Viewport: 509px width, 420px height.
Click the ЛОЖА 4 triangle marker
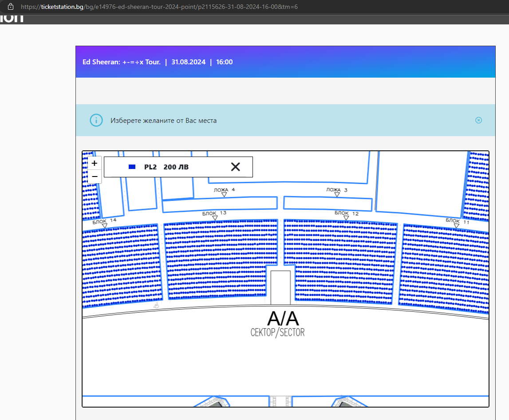pos(224,195)
